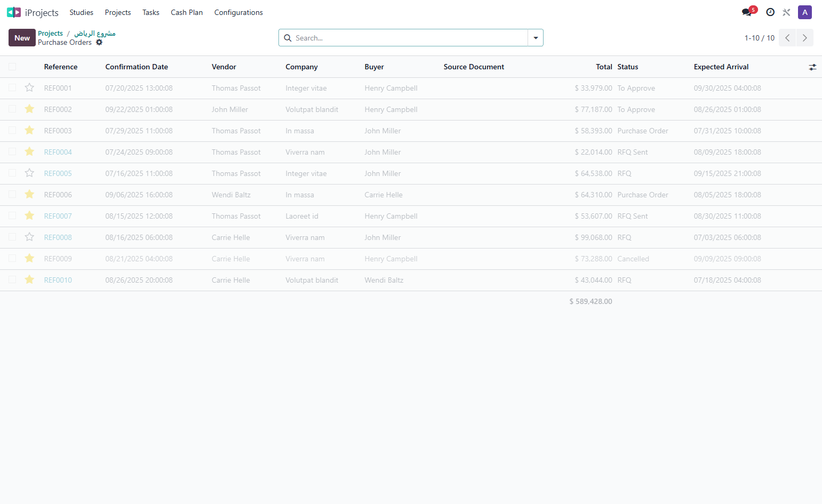Go to the next page of records

[805, 38]
